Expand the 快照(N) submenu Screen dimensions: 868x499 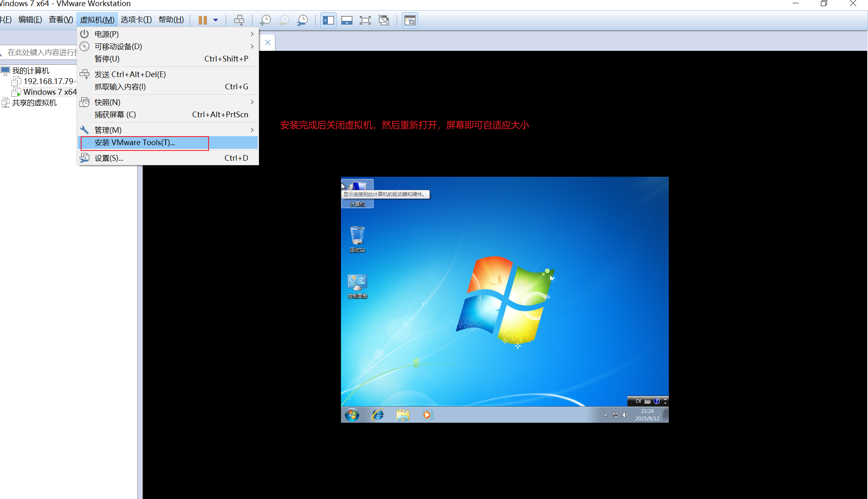(168, 102)
